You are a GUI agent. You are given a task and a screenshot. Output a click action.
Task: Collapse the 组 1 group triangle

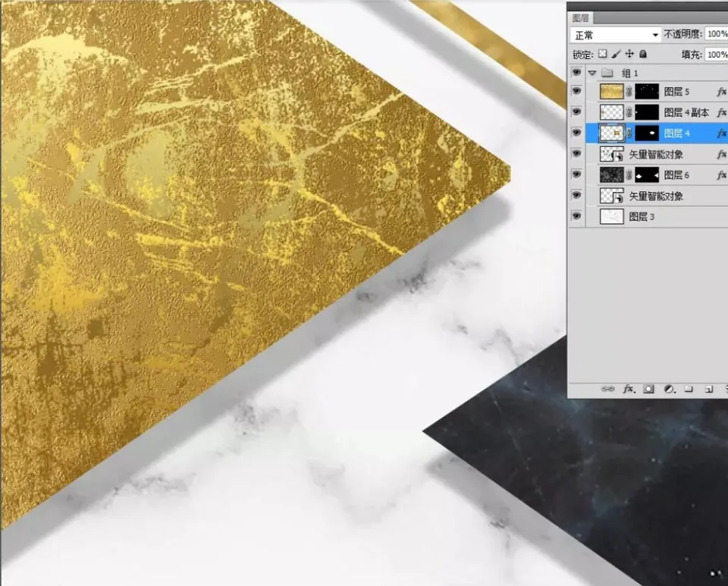pyautogui.click(x=592, y=73)
